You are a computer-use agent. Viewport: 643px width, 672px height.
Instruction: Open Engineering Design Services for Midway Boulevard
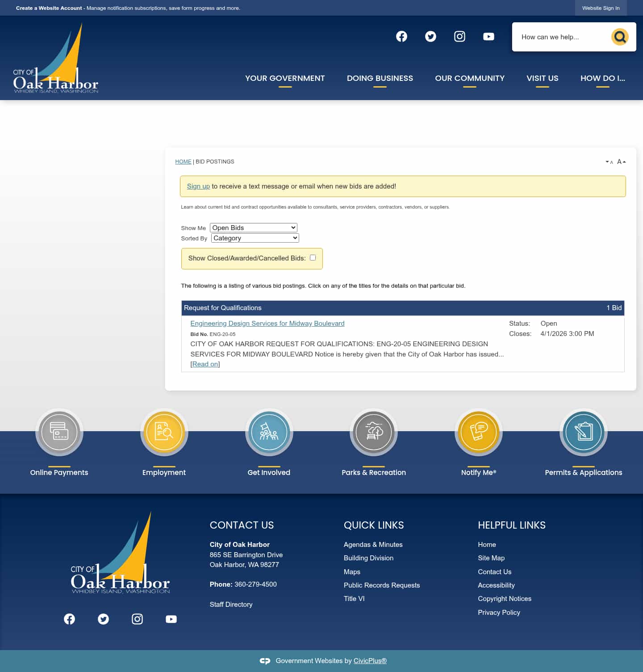point(267,323)
